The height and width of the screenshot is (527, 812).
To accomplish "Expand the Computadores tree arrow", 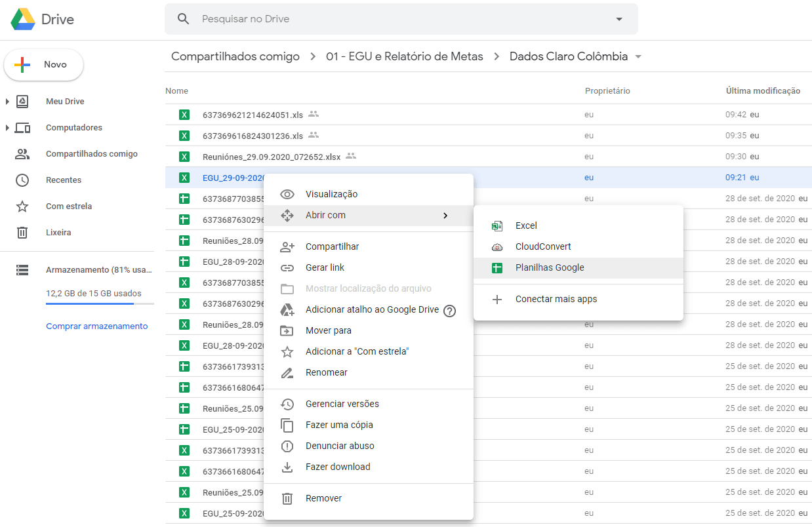I will tap(7, 128).
